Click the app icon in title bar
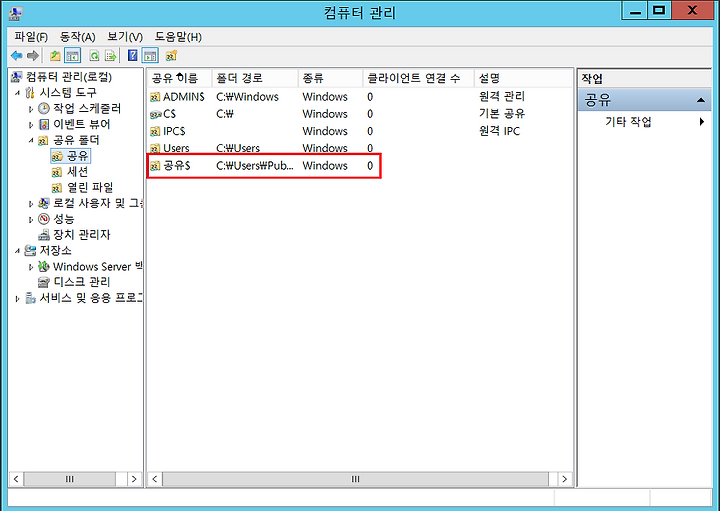The height and width of the screenshot is (511, 720). [15, 12]
